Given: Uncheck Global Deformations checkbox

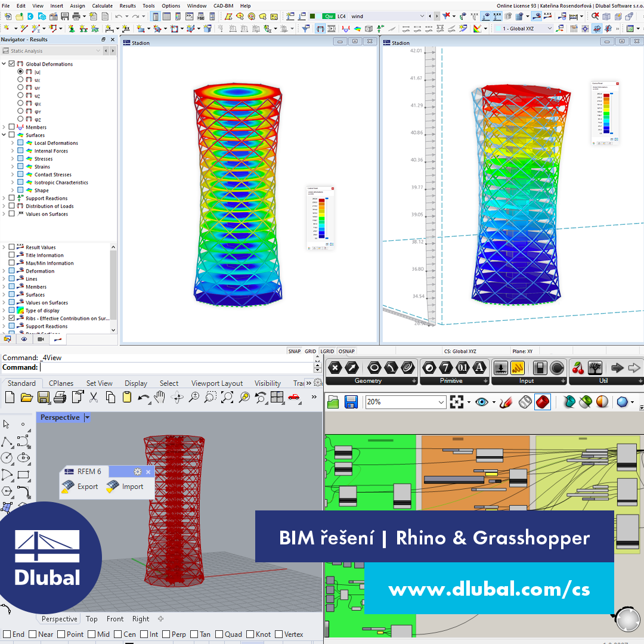Looking at the screenshot, I should pos(11,64).
